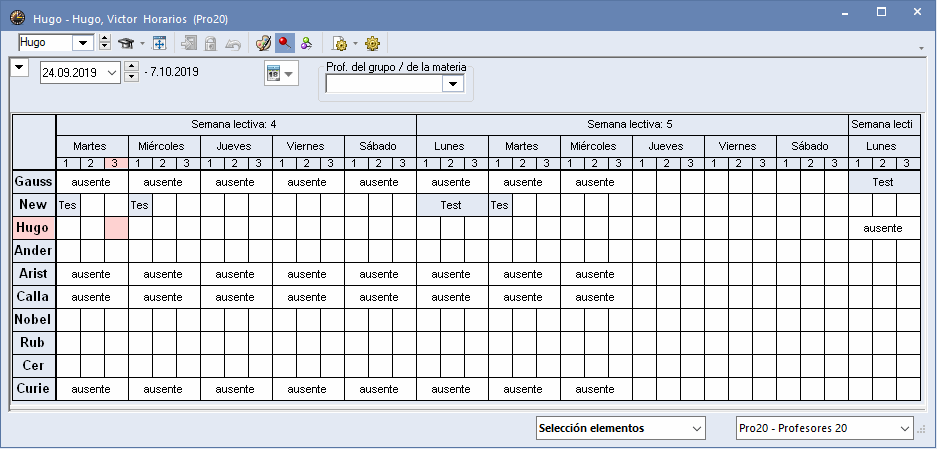Click New row Tes cell under week 5 Martes
This screenshot has height=449, width=937.
point(500,204)
